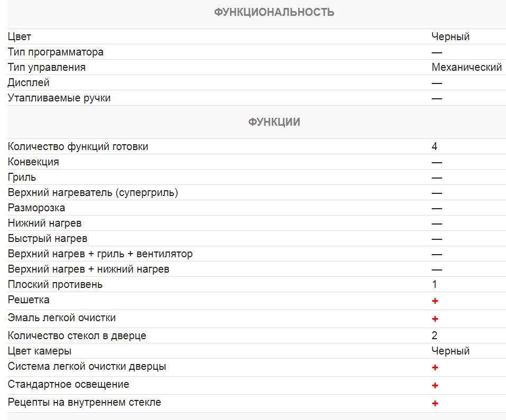The height and width of the screenshot is (420, 506).
Task: Click the Механический control type value
Action: (x=466, y=67)
